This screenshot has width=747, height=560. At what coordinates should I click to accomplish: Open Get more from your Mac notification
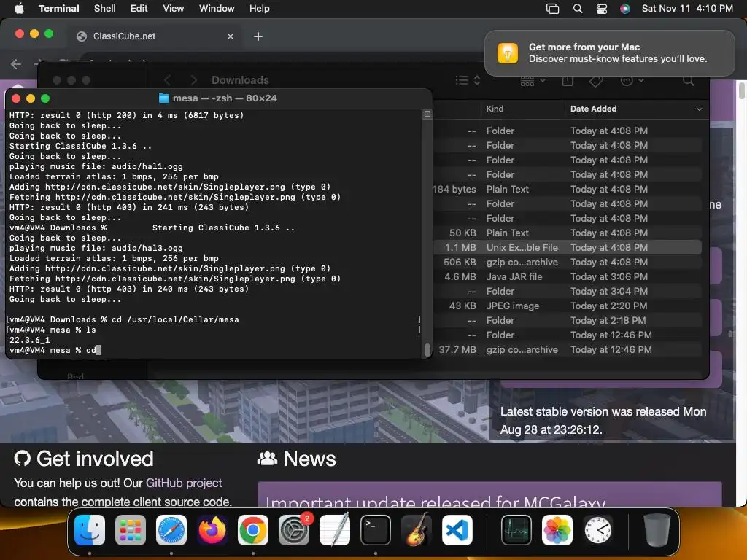tap(609, 52)
